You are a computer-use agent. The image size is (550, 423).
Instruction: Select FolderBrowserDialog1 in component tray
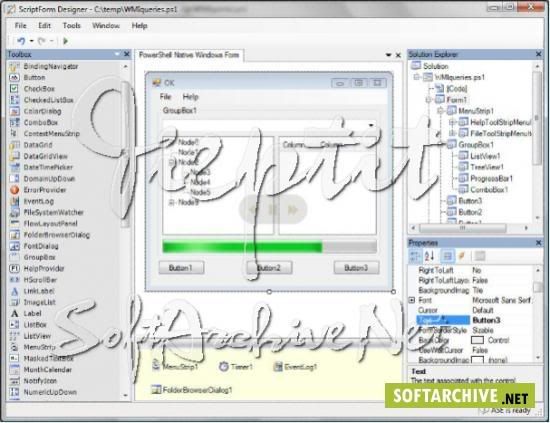coord(192,390)
